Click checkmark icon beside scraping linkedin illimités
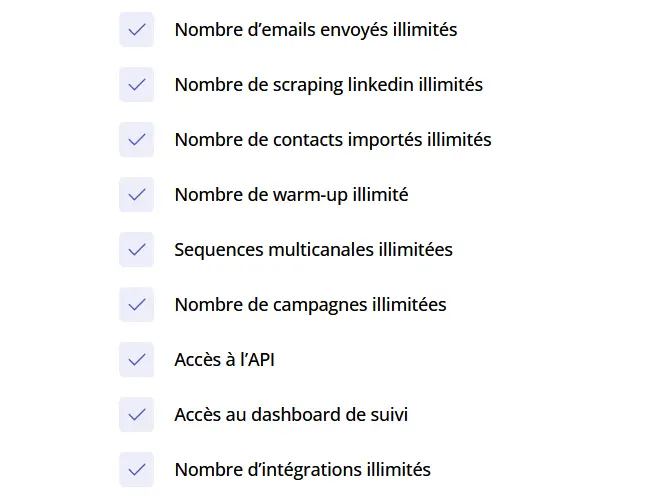The height and width of the screenshot is (497, 653). coord(137,85)
